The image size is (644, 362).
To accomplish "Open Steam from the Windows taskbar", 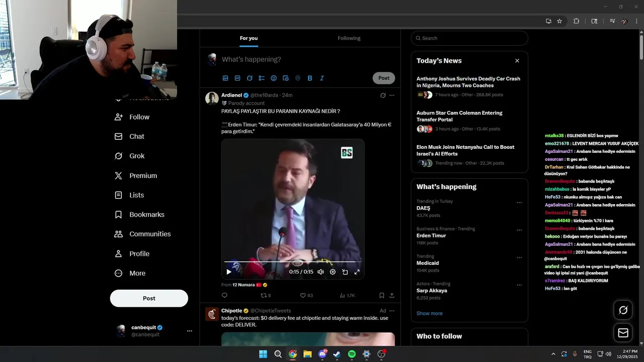I will pos(337,354).
